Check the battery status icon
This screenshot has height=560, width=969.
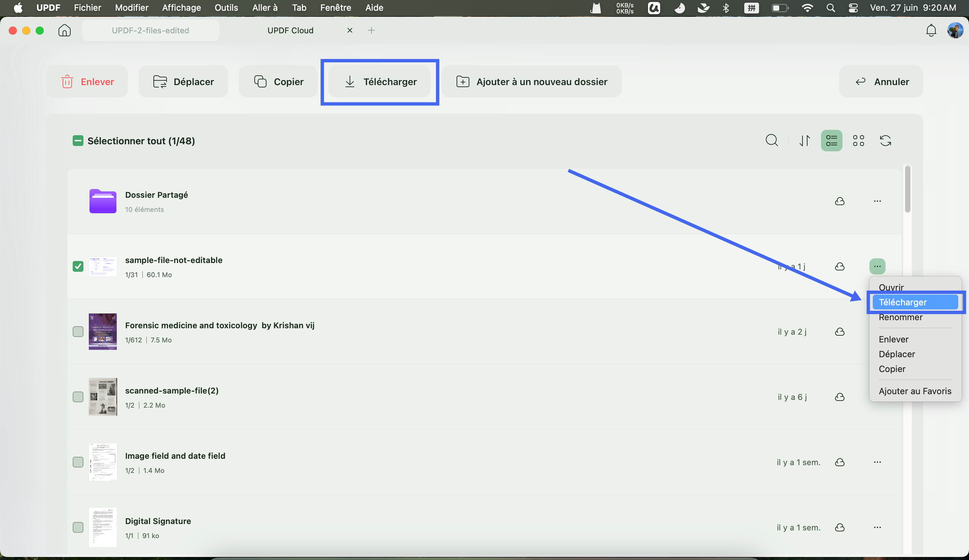pyautogui.click(x=780, y=8)
